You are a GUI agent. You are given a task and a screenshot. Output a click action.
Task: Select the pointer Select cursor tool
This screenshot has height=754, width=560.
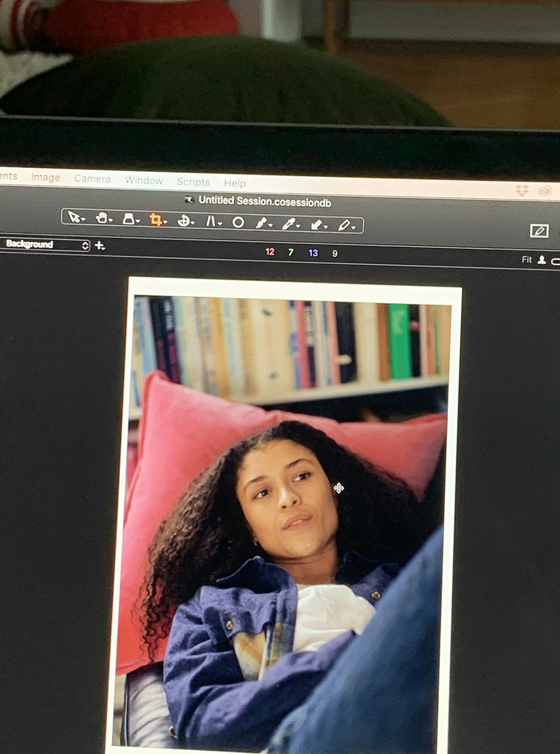pos(74,217)
